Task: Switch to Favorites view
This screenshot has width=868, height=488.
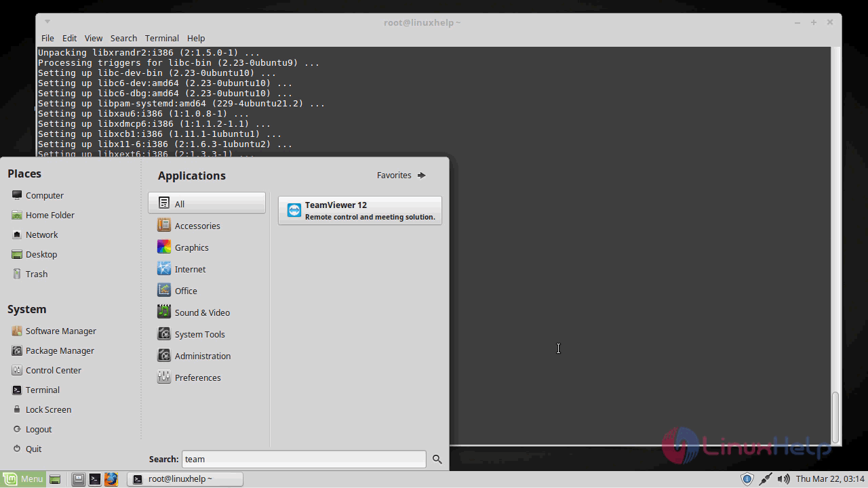Action: [x=401, y=175]
